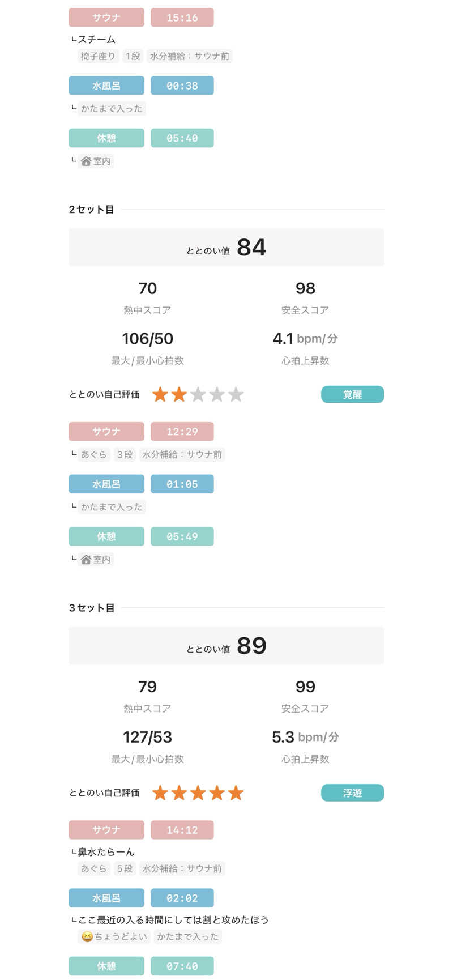Image resolution: width=453 pixels, height=980 pixels.
Task: Click the second orange star in the 2セット目 rating
Action: point(179,395)
